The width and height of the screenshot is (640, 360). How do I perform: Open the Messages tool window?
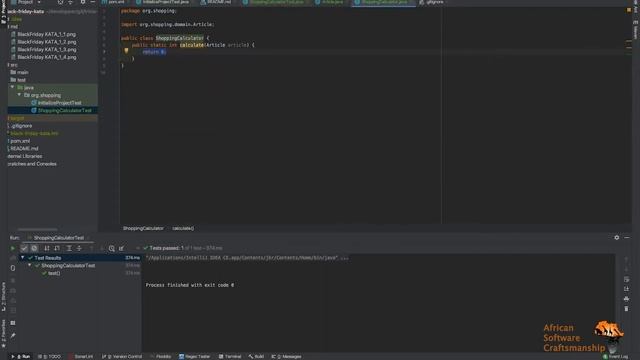pyautogui.click(x=287, y=356)
